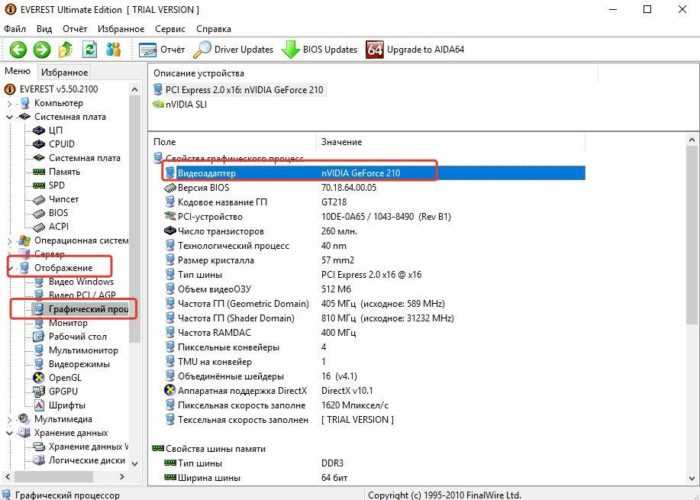700x500 pixels.
Task: Click the users icon in the toolbar
Action: click(x=114, y=49)
